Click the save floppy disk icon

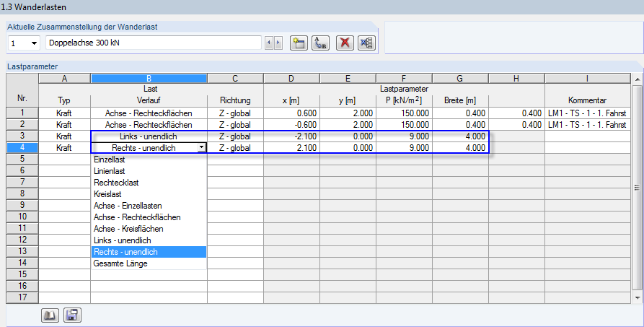[72, 315]
